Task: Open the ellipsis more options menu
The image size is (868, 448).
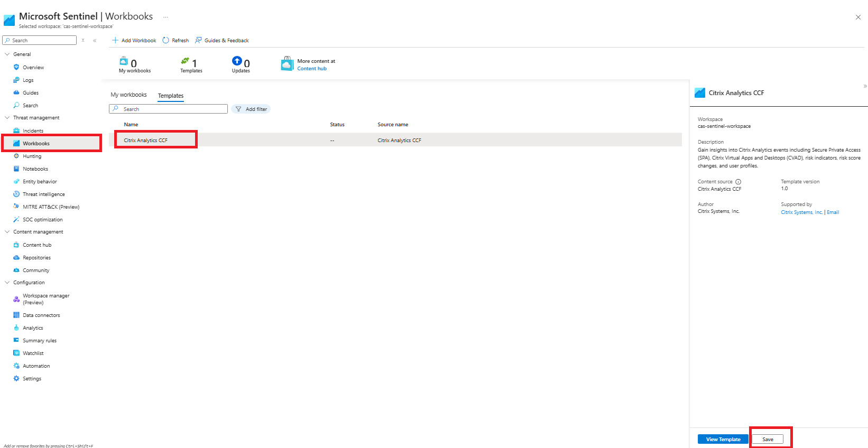Action: [165, 17]
